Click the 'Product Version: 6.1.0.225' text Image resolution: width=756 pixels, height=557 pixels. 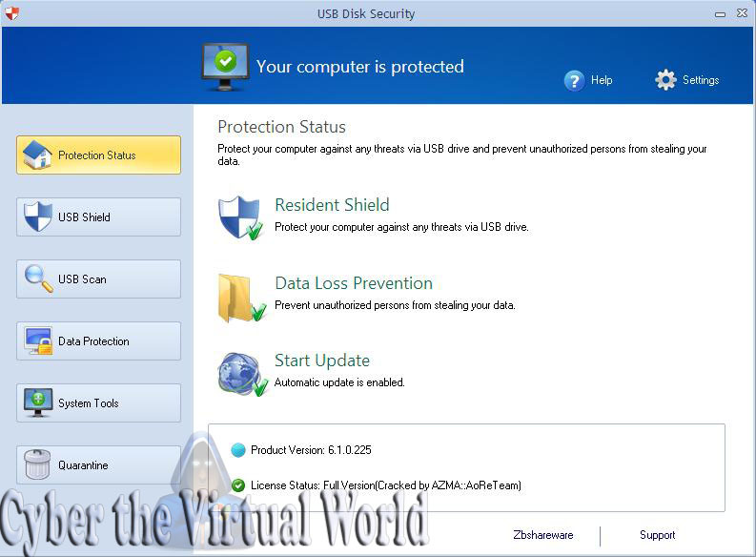[x=311, y=450]
